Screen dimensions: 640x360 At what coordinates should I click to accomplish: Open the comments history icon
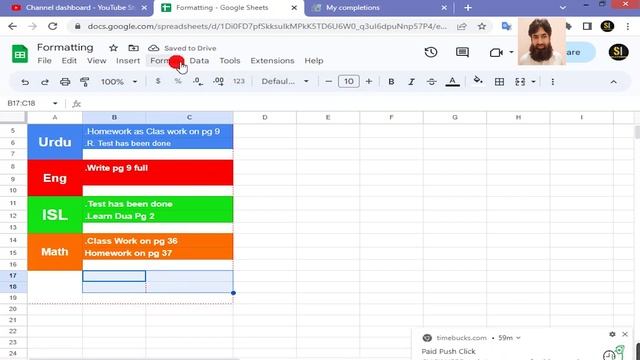coord(462,52)
